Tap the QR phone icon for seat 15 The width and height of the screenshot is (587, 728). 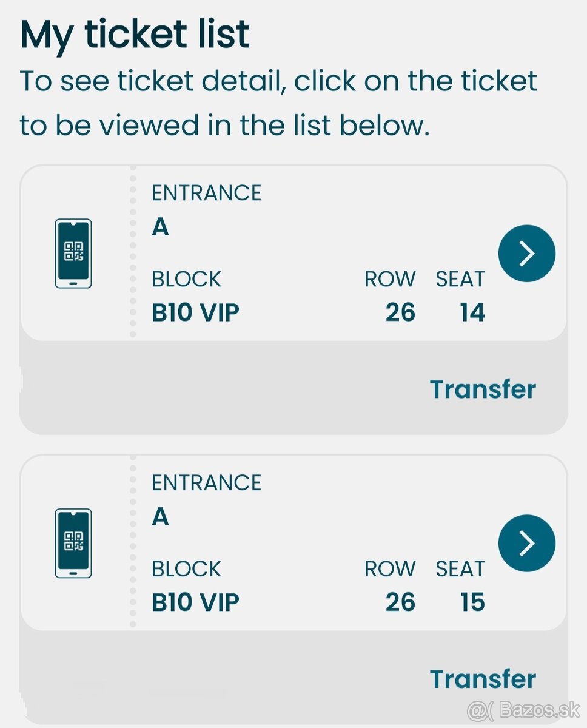(73, 543)
